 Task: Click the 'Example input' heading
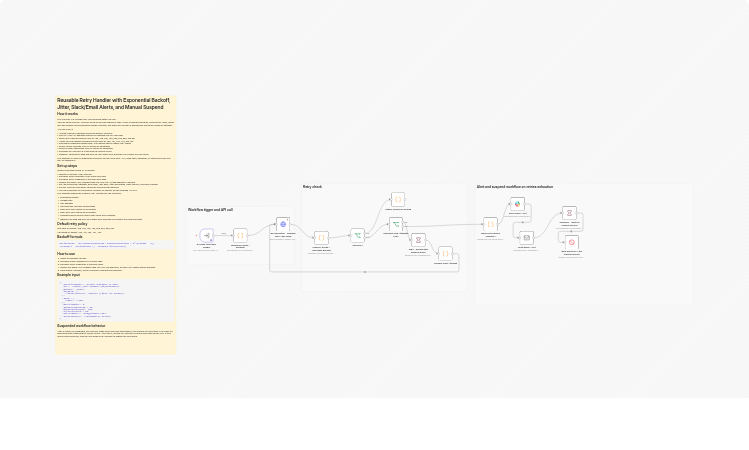[x=68, y=275]
